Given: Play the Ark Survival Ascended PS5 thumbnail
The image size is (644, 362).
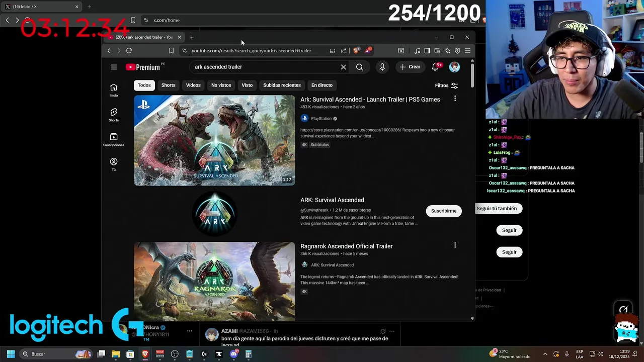Looking at the screenshot, I should point(214,140).
